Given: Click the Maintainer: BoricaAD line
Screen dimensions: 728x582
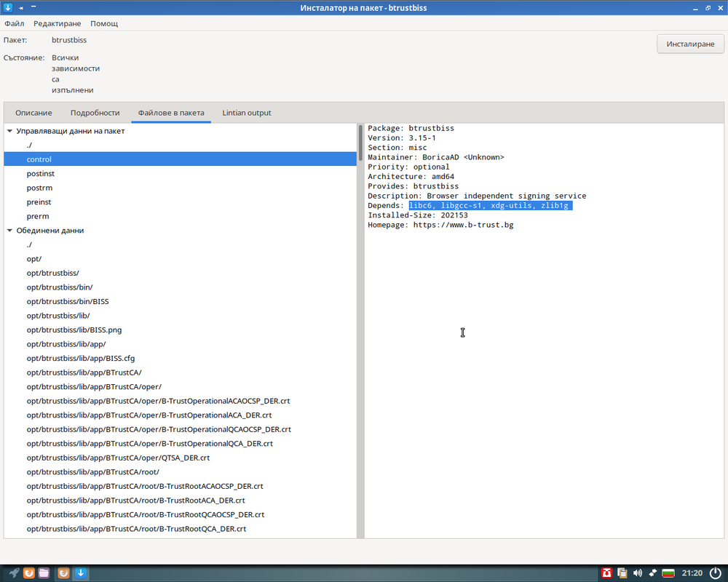Looking at the screenshot, I should pyautogui.click(x=436, y=157).
